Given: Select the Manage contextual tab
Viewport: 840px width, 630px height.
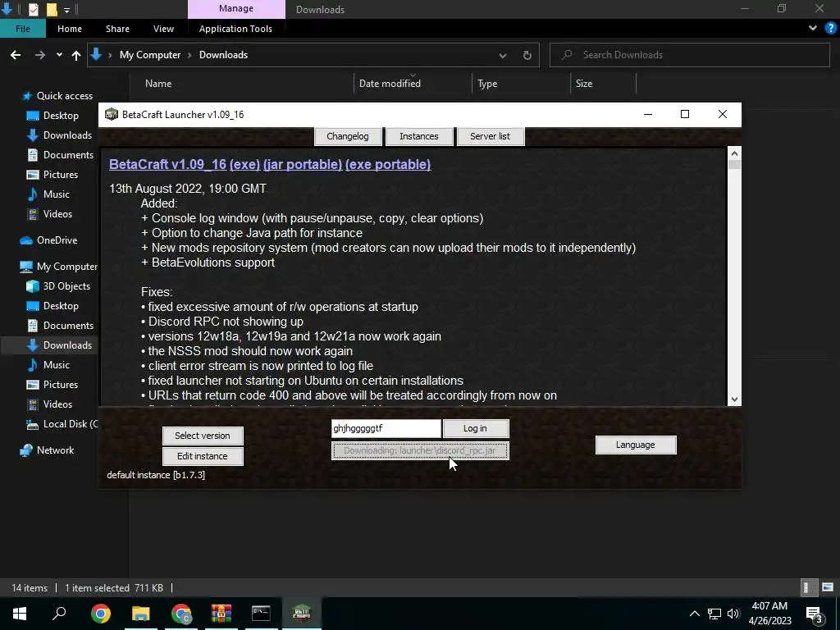Looking at the screenshot, I should point(236,9).
